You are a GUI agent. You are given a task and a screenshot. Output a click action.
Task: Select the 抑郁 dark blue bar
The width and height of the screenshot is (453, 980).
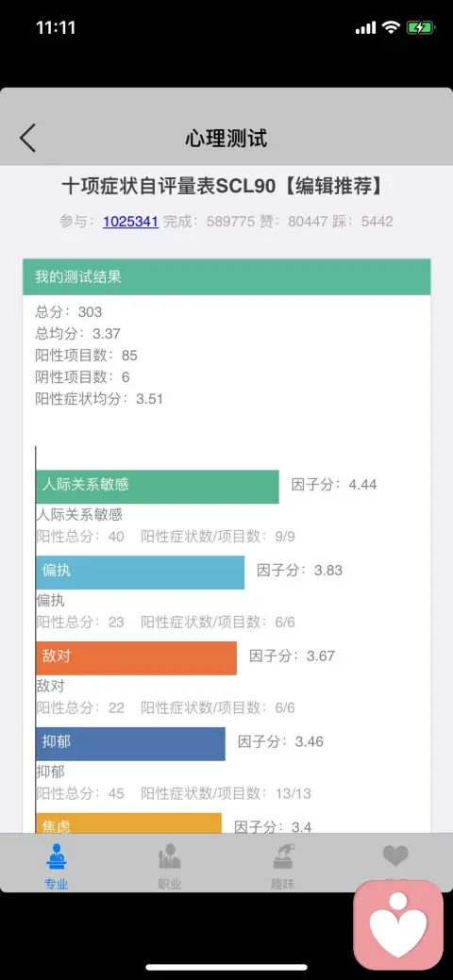(x=130, y=743)
